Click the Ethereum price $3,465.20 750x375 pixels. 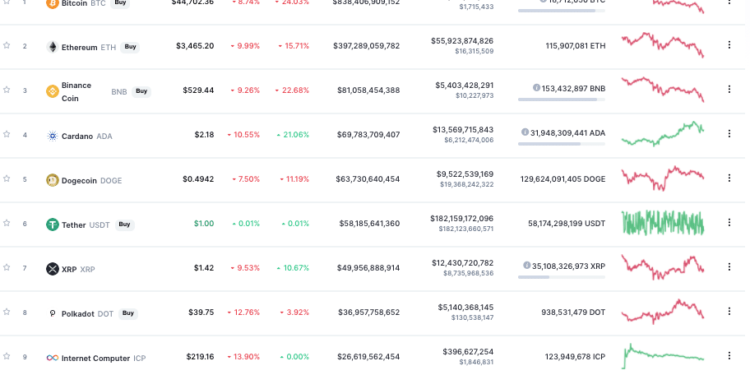coord(195,46)
